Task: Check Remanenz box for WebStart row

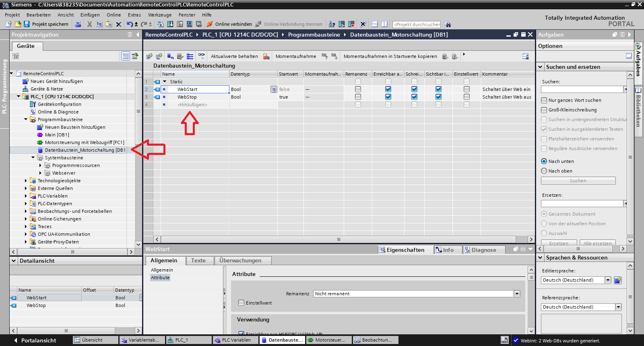Action: pos(358,89)
